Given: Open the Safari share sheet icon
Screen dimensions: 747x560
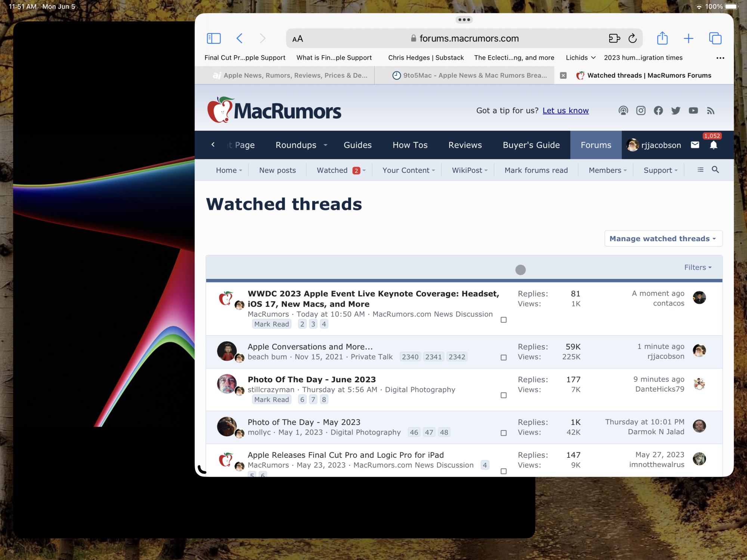Looking at the screenshot, I should click(662, 38).
